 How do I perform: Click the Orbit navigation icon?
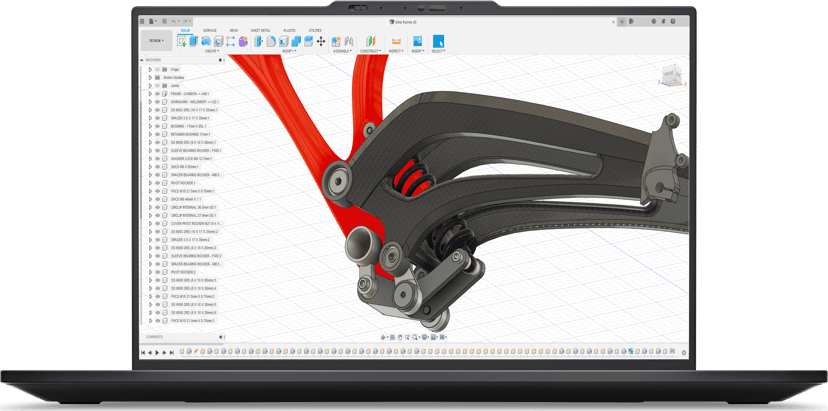384,337
